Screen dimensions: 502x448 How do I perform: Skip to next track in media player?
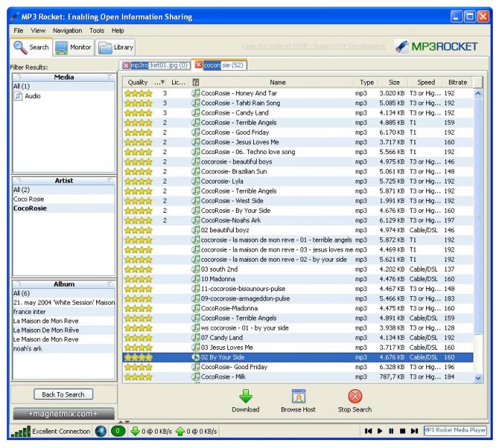click(415, 431)
